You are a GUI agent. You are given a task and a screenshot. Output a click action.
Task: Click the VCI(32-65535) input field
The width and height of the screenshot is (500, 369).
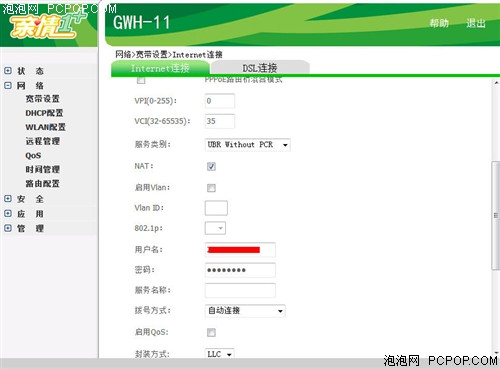point(220,121)
